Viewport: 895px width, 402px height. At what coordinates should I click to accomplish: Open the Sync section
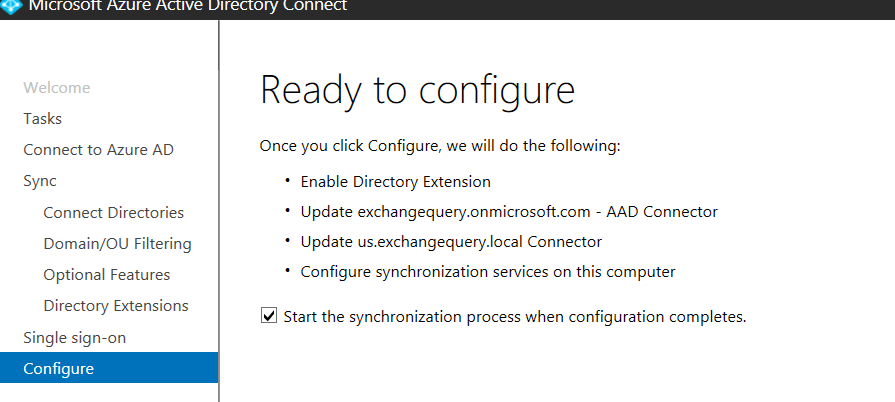coord(40,181)
